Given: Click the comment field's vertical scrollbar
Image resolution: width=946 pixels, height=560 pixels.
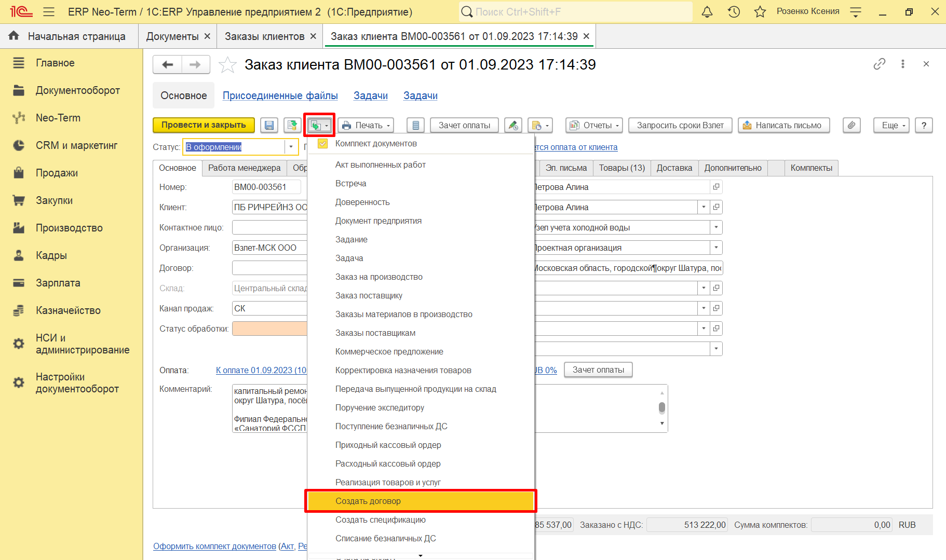Looking at the screenshot, I should tap(662, 408).
